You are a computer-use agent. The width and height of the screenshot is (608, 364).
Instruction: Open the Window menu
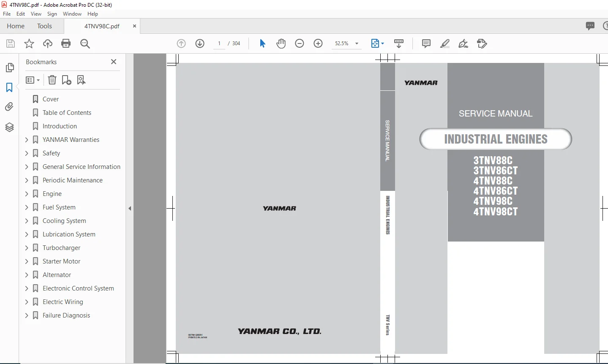[72, 14]
